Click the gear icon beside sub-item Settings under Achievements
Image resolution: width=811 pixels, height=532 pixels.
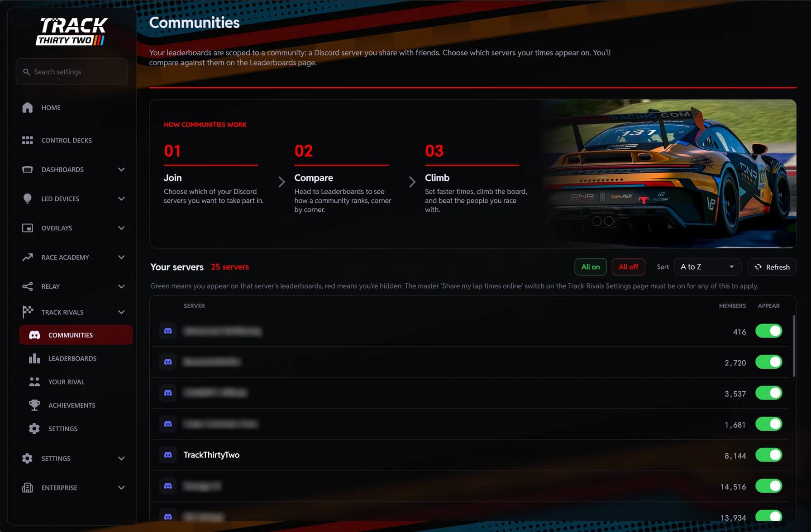click(34, 428)
